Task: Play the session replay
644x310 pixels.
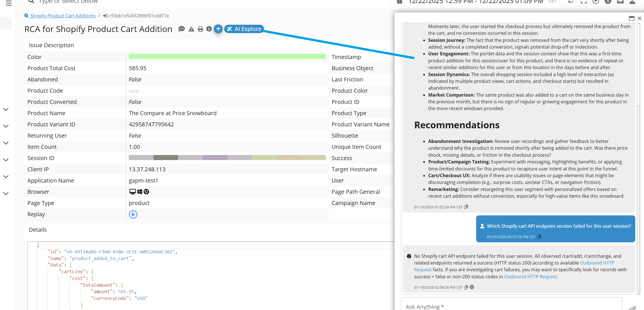Action: click(133, 215)
